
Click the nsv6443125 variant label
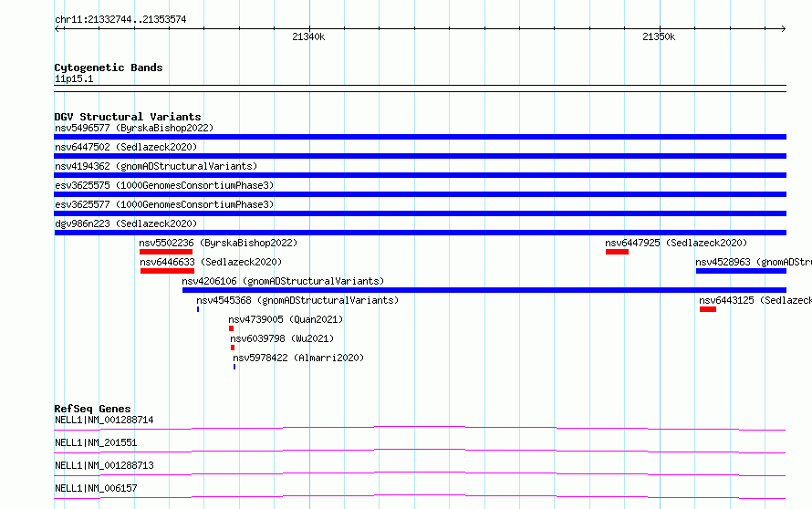coord(755,300)
